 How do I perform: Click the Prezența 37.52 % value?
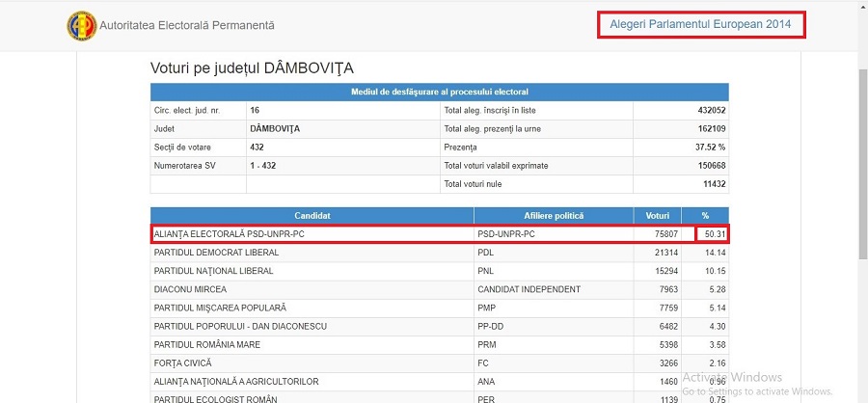pos(712,148)
